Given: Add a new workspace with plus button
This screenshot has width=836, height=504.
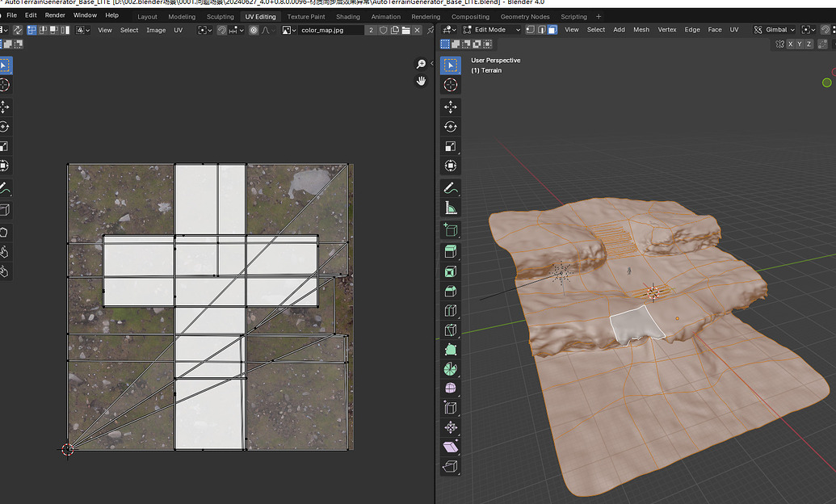Looking at the screenshot, I should pyautogui.click(x=599, y=16).
